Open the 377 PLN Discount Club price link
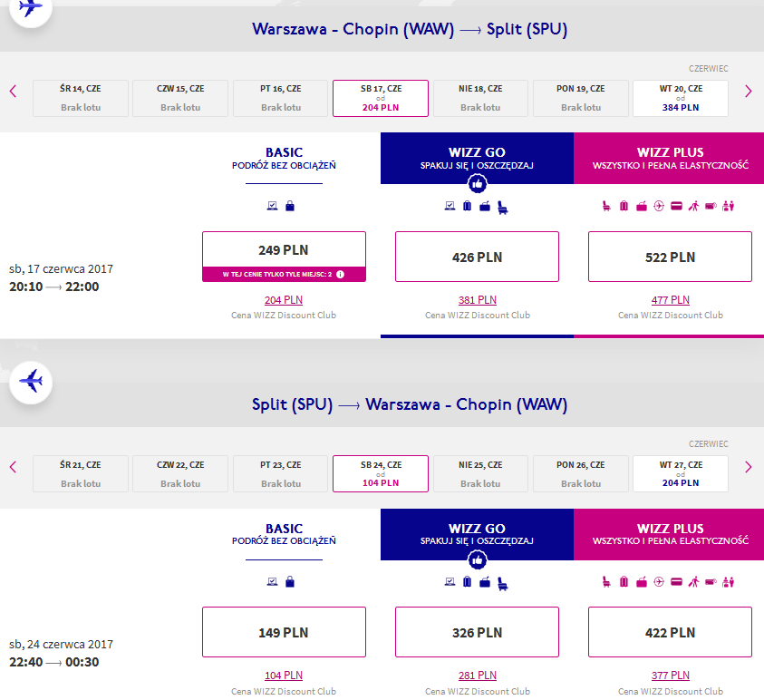Screen dimensions: 764x700 [x=670, y=676]
